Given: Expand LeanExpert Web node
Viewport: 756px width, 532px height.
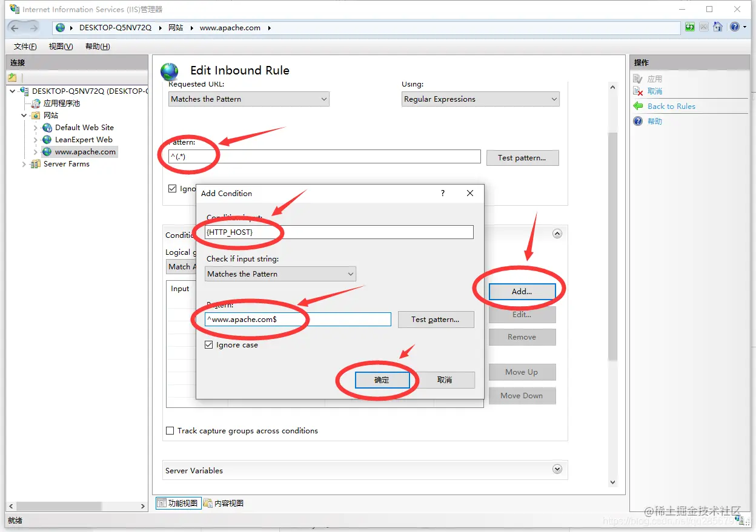Looking at the screenshot, I should (x=36, y=140).
